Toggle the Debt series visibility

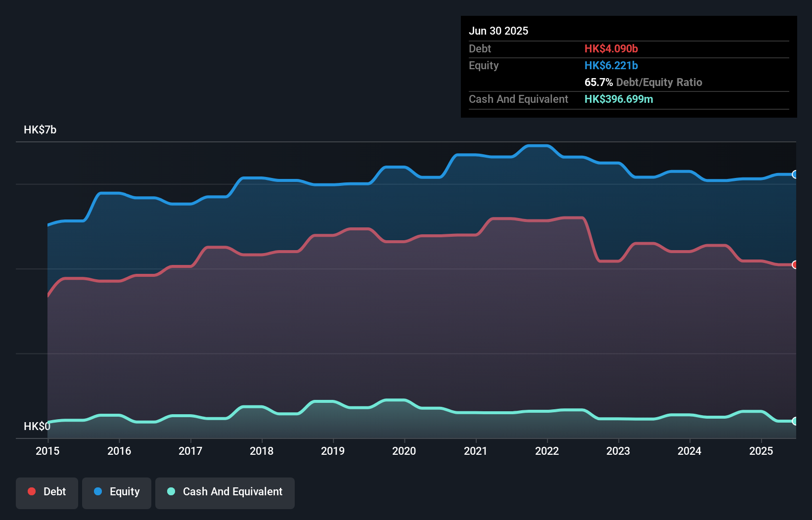click(47, 492)
